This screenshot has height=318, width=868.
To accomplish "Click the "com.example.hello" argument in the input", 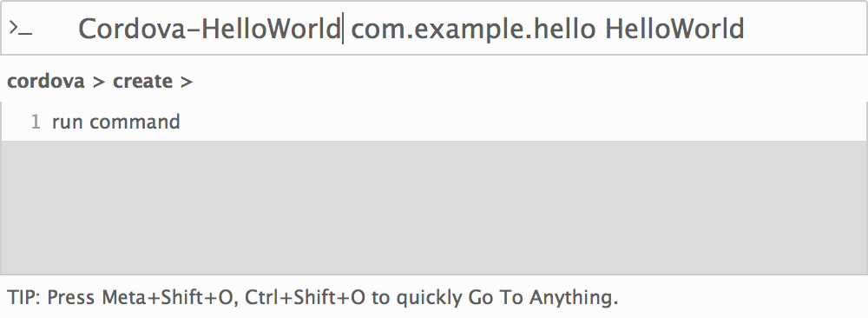I will [x=473, y=30].
